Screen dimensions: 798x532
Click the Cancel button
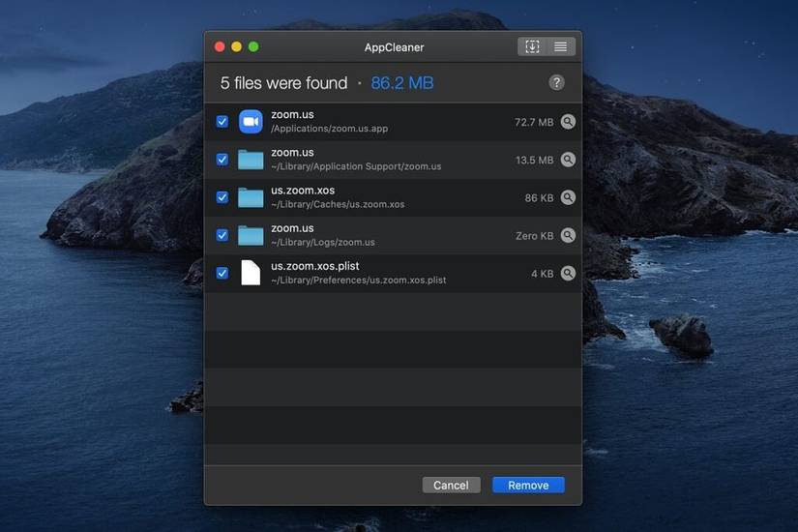click(451, 486)
